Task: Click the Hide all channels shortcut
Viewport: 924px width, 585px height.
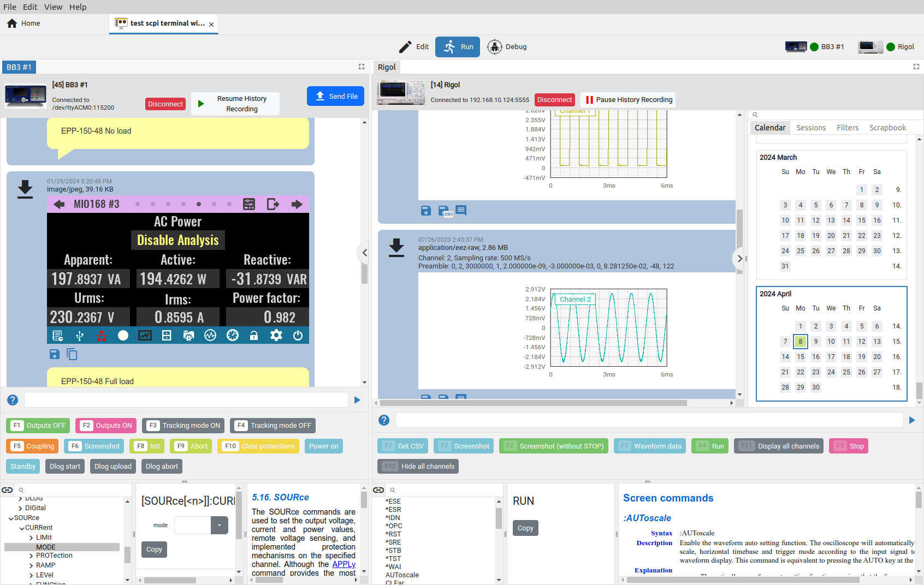Action: coord(418,467)
